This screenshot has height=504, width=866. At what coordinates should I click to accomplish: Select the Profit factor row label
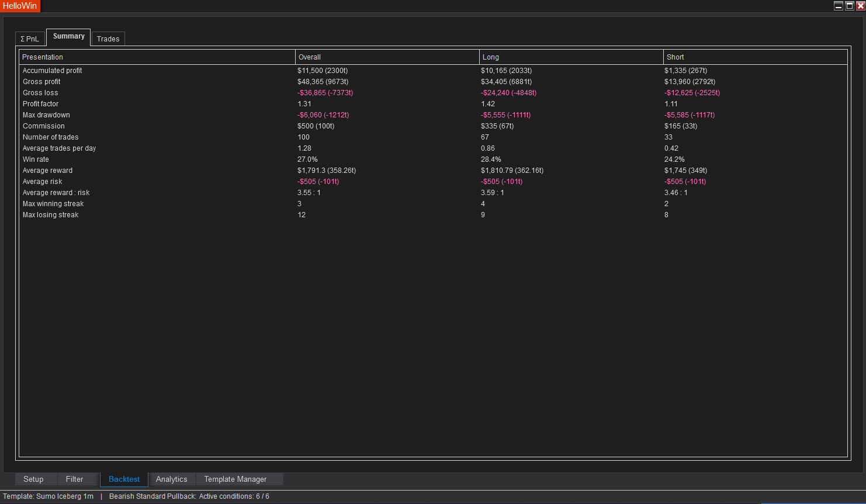(x=41, y=104)
